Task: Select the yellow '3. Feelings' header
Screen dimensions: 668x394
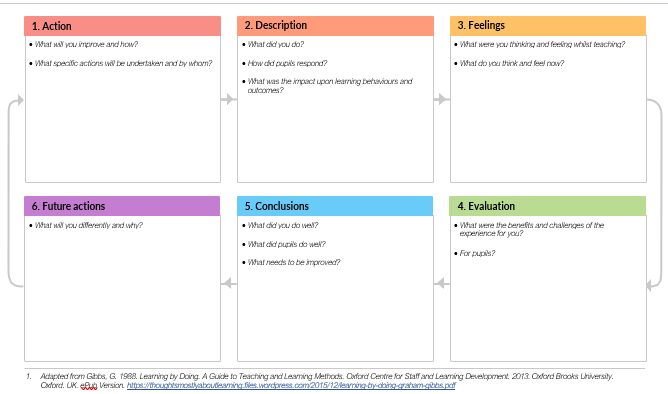Action: point(548,26)
